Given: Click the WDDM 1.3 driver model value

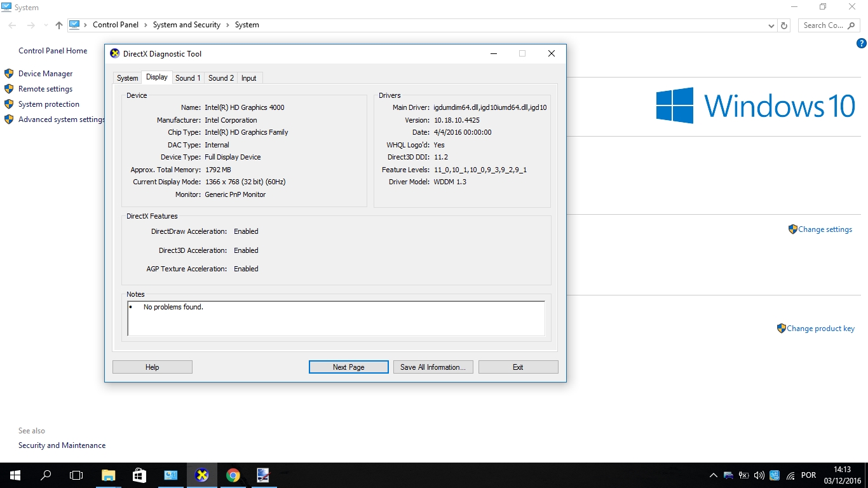Looking at the screenshot, I should [x=450, y=182].
